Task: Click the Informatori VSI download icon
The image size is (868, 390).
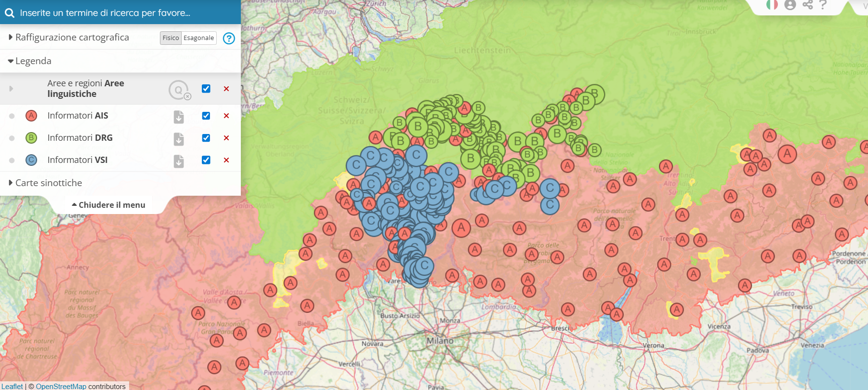Action: pyautogui.click(x=179, y=161)
